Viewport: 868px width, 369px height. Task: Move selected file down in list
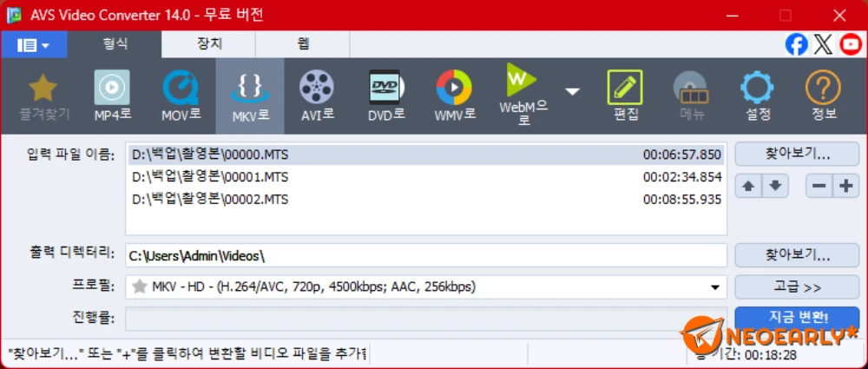[775, 186]
